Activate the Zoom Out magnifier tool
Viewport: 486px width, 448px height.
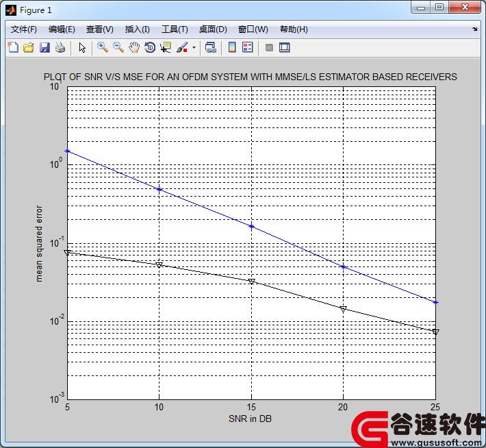[x=118, y=47]
